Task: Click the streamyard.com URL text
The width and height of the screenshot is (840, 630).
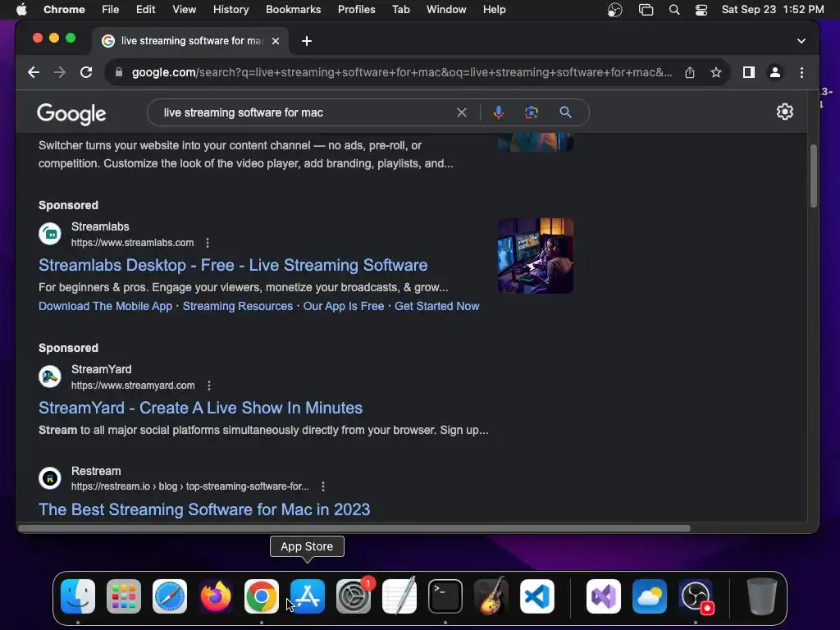Action: point(133,386)
